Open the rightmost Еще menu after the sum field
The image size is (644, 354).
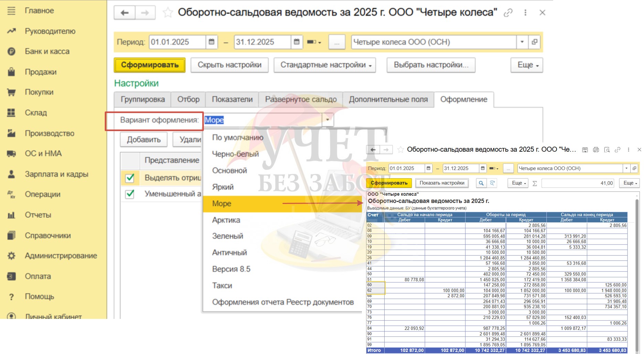(630, 183)
